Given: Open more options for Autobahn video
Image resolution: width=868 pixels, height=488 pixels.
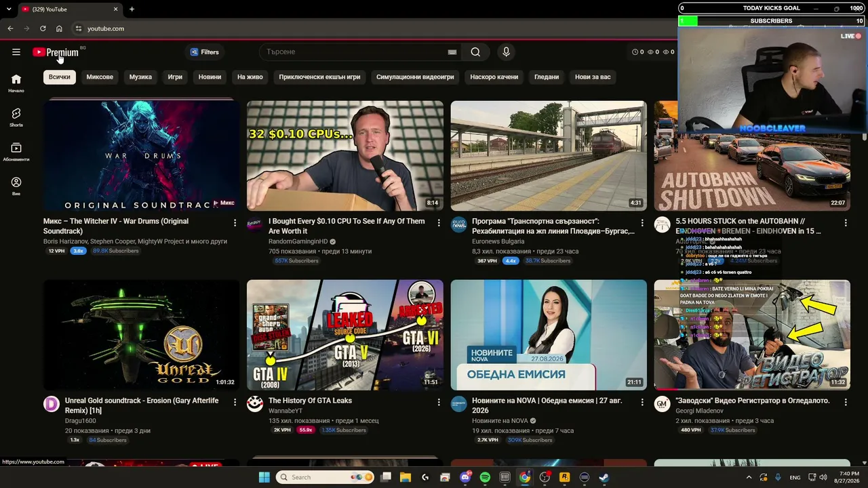Looking at the screenshot, I should click(846, 223).
